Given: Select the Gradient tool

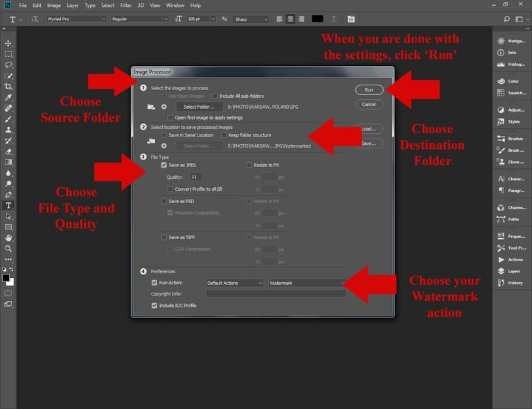Looking at the screenshot, I should [x=8, y=162].
